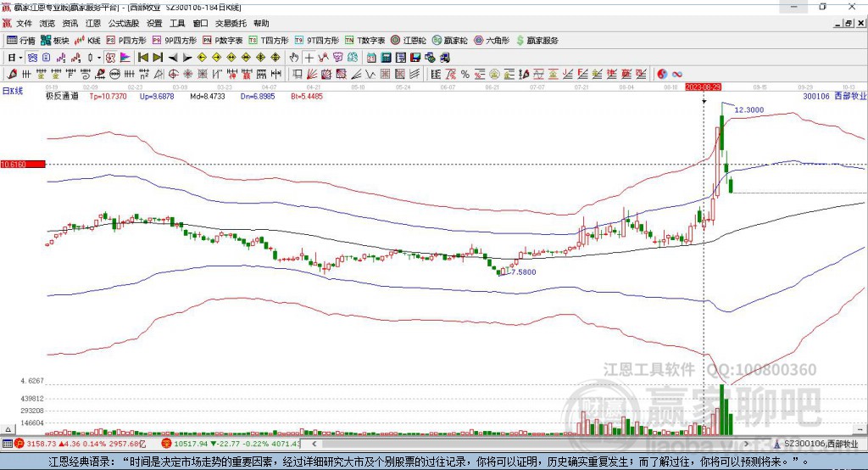Click Shanghai index 3158.73 status entry
This screenshot has height=470, width=868.
point(81,444)
